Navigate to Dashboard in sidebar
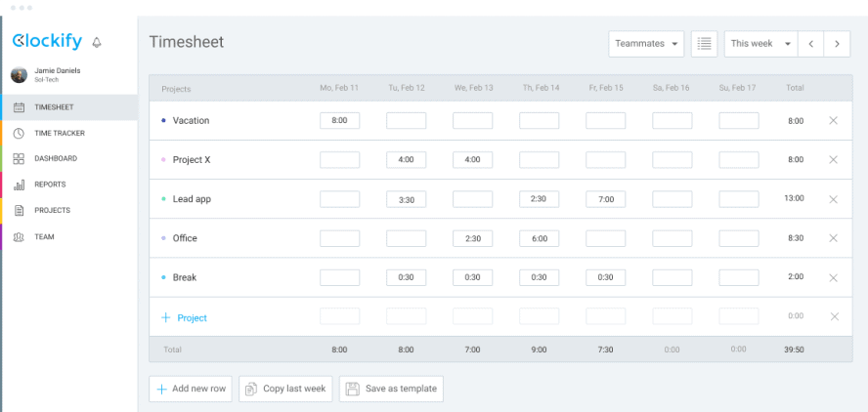Image resolution: width=868 pixels, height=412 pixels. coord(55,158)
